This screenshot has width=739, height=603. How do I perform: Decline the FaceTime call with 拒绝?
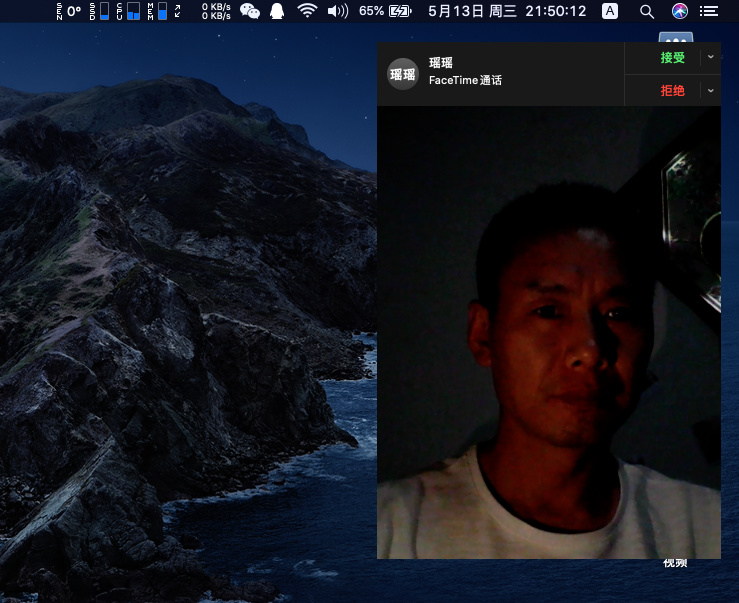pyautogui.click(x=672, y=91)
